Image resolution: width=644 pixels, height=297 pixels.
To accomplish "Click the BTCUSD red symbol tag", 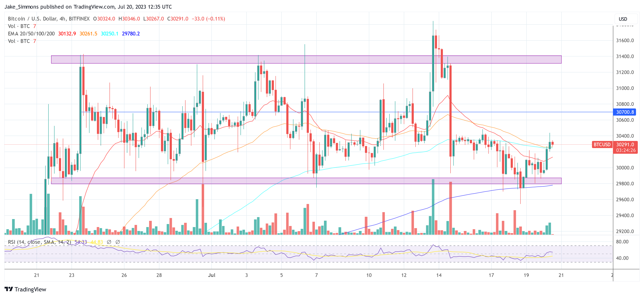I will [x=602, y=145].
